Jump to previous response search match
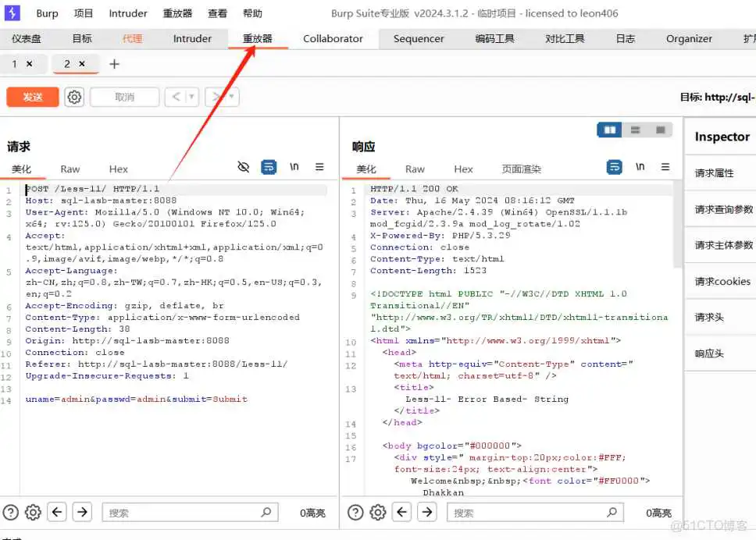Screen dimensions: 756x540 tap(401, 512)
